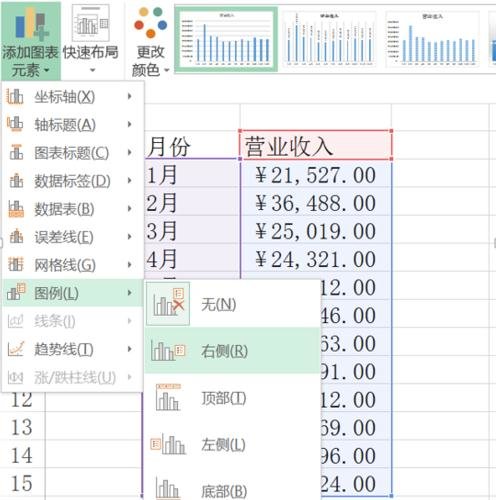Select row header 15
496x500 pixels.
[22, 482]
